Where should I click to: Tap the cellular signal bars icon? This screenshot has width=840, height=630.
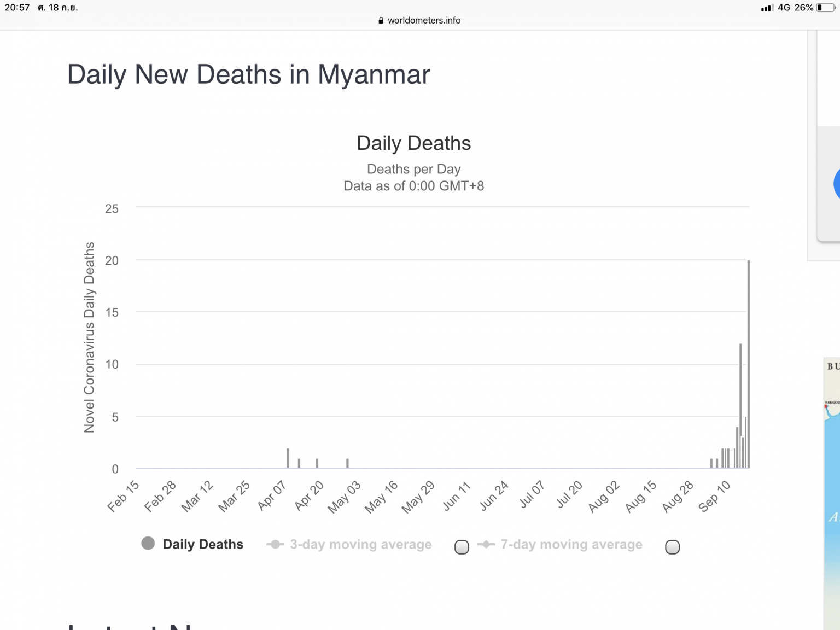click(767, 8)
